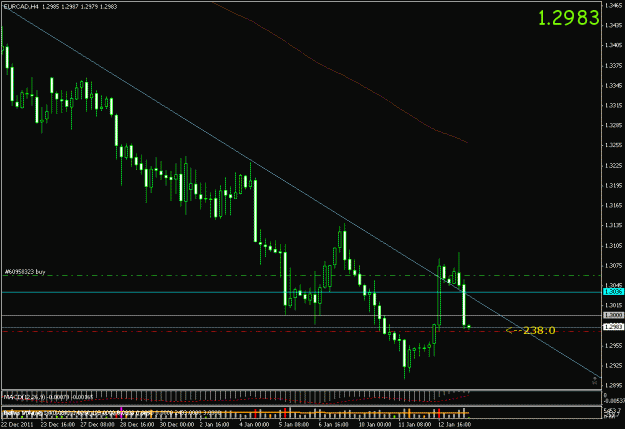Click the 27 Dec 08:00 time label
The image size is (625, 429).
tap(98, 425)
